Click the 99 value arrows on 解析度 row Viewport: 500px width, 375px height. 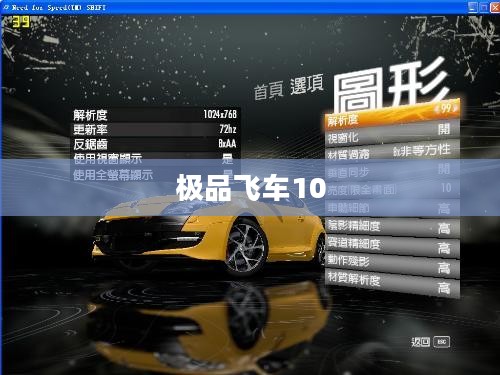coord(446,108)
